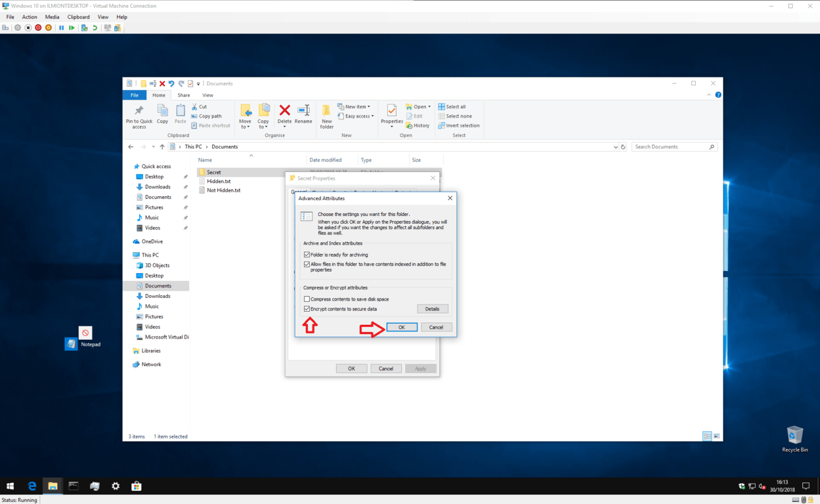Click Cancel in Advanced Attributes dialog

(436, 327)
